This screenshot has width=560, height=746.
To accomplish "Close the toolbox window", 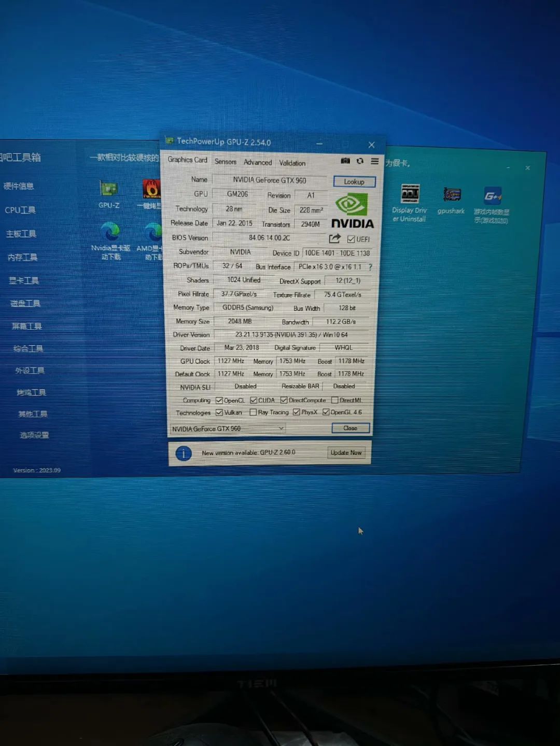I will tap(527, 168).
